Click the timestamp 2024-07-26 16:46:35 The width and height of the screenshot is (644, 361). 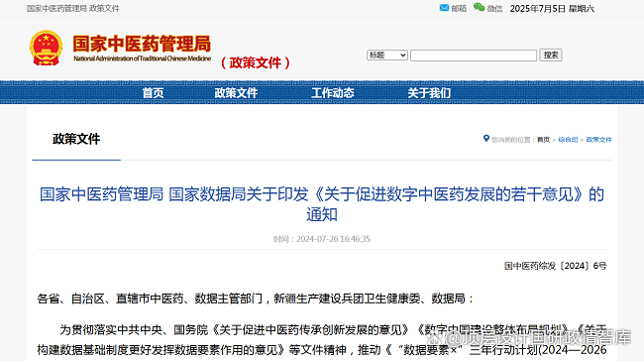click(333, 239)
